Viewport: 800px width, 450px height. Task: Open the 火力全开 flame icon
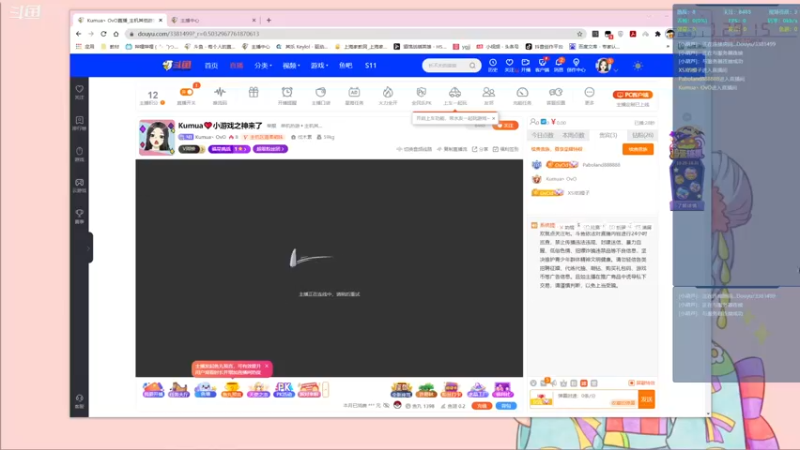click(x=388, y=92)
